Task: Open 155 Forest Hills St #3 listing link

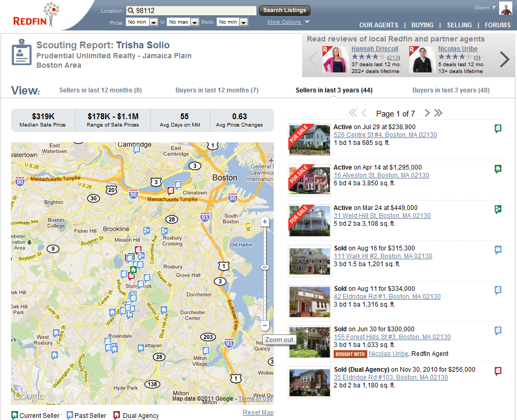Action: tap(392, 337)
